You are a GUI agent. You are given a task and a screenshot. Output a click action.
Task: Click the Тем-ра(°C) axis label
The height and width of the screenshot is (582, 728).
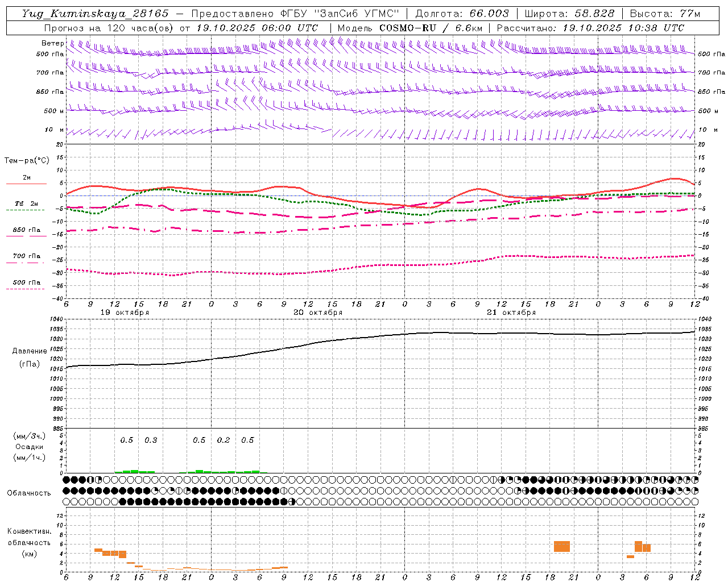coord(27,161)
